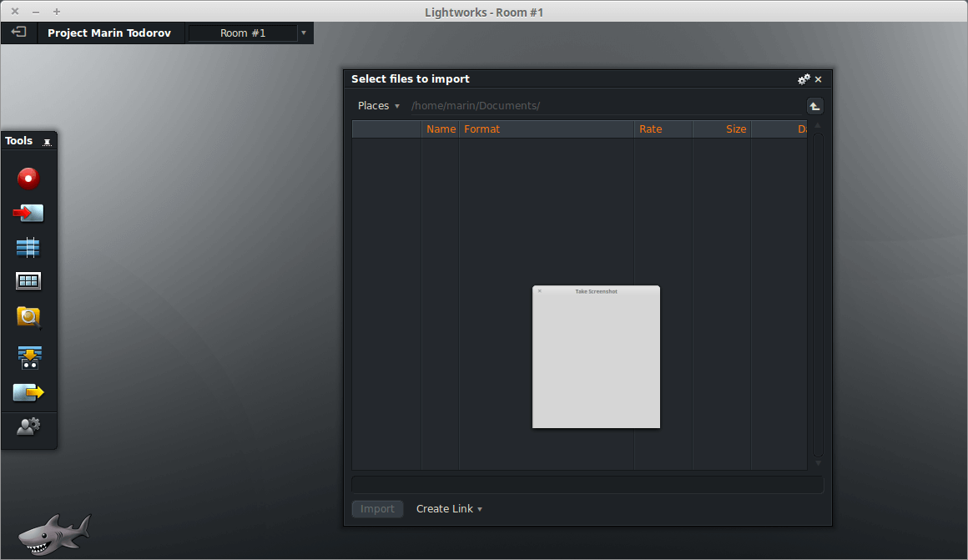
Task: Collapse the Tools panel with pin icon
Action: pos(47,142)
